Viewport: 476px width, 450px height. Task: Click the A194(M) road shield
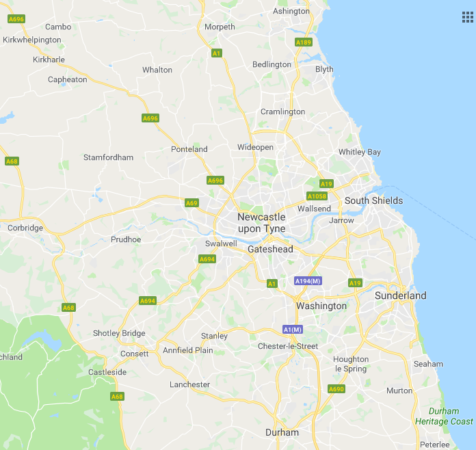(x=308, y=281)
